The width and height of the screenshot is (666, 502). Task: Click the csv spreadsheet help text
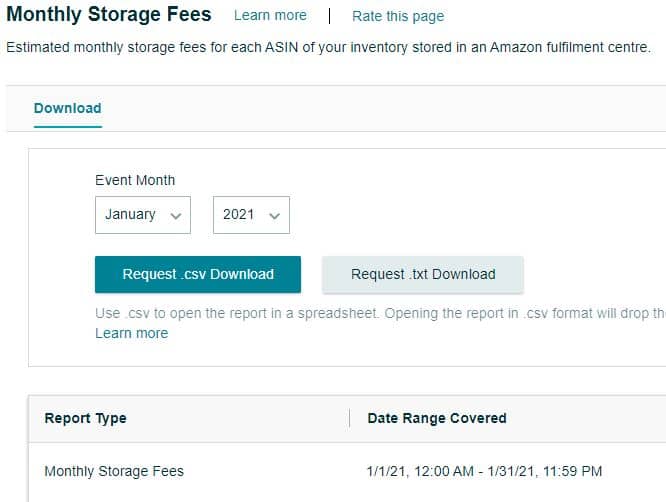pos(380,313)
